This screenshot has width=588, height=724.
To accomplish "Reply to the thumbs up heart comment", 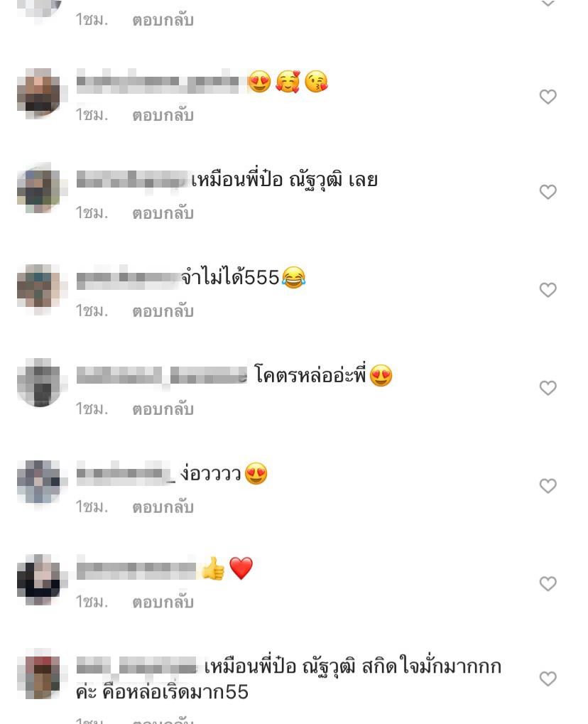I will [163, 602].
